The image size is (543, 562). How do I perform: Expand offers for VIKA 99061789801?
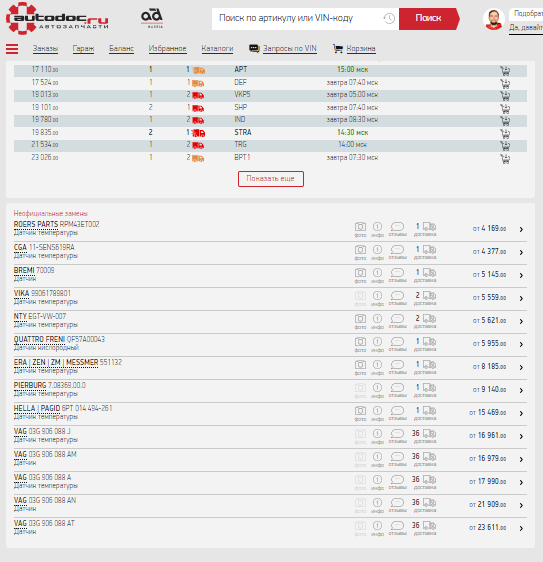click(521, 299)
